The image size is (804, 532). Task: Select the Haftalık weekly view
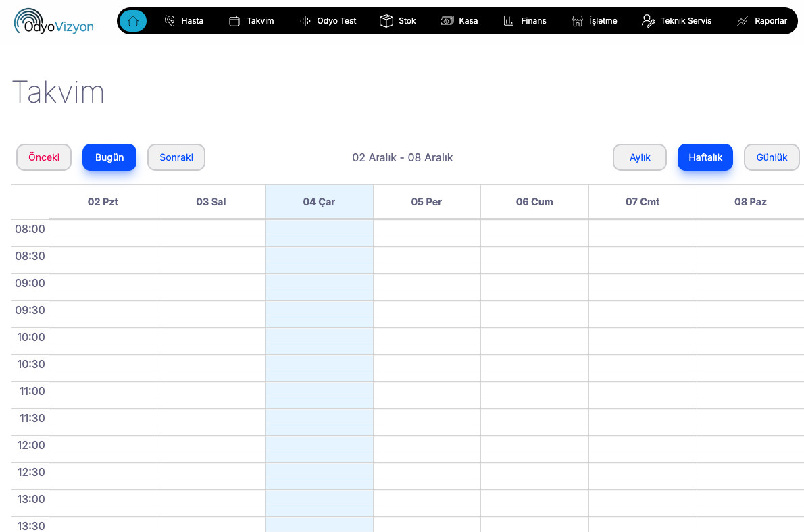point(705,157)
